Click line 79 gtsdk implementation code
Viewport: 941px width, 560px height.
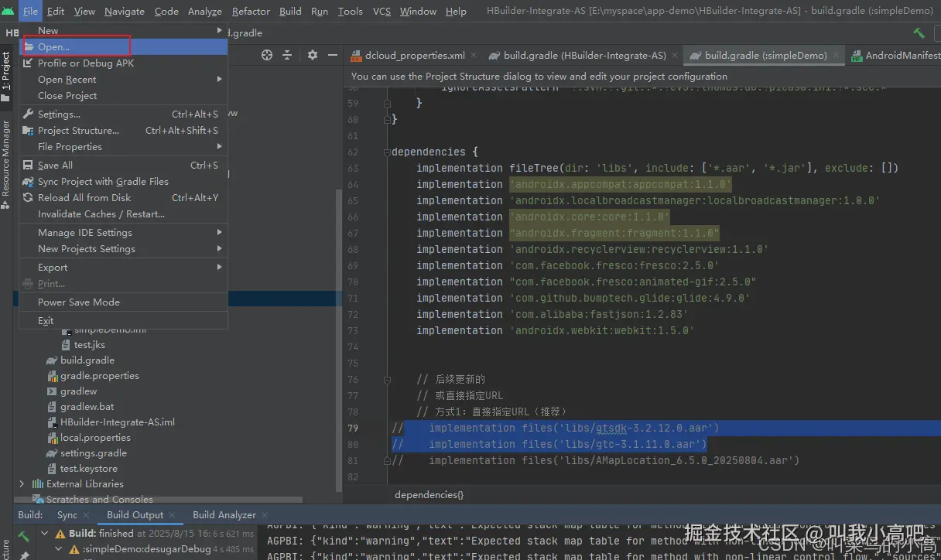[x=574, y=428]
